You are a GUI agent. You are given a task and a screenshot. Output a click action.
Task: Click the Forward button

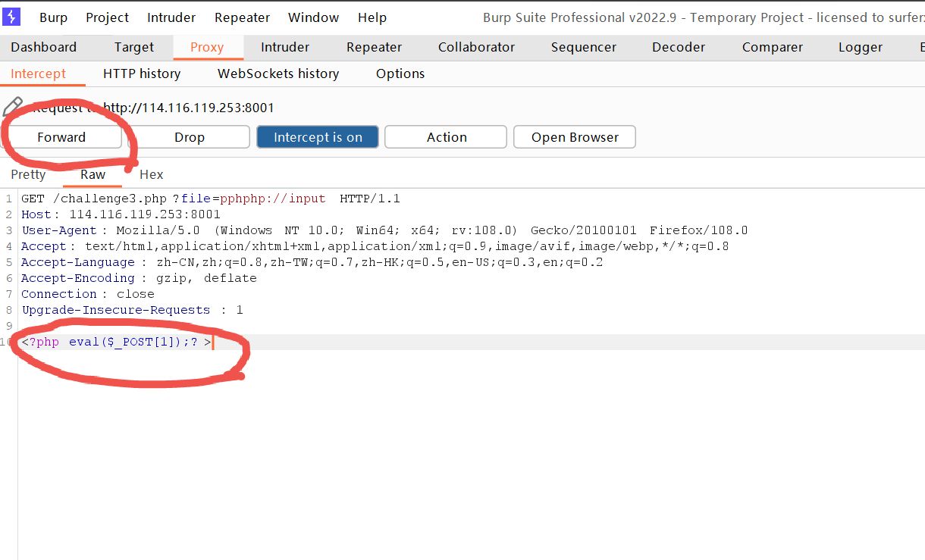(61, 137)
